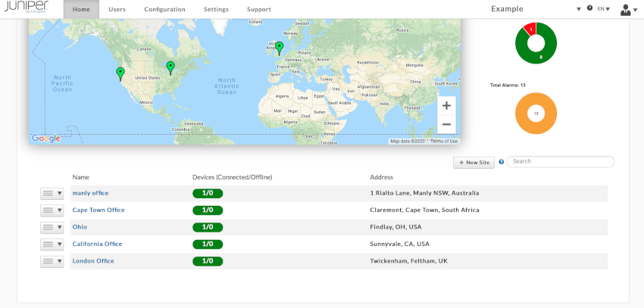Zoom in on the map
Screen dimensions: 644x308
coord(446,106)
